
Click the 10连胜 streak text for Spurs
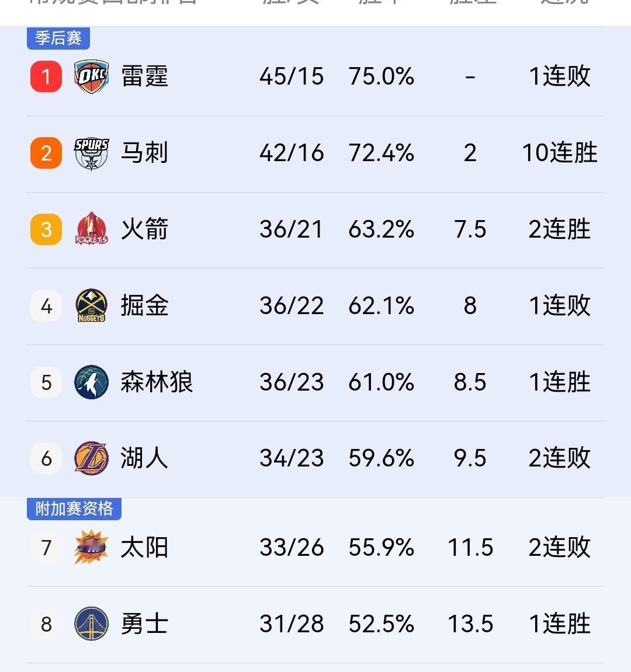click(559, 152)
